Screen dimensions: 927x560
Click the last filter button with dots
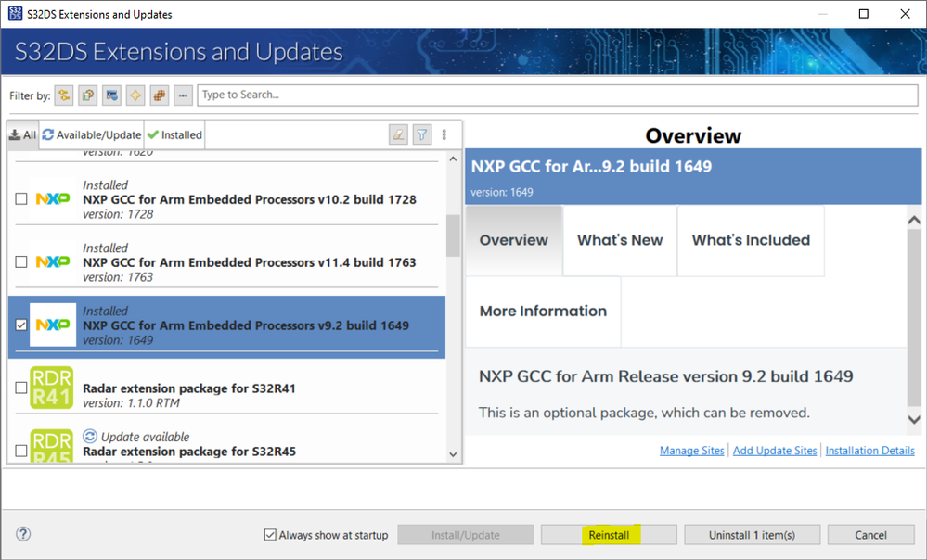[183, 95]
